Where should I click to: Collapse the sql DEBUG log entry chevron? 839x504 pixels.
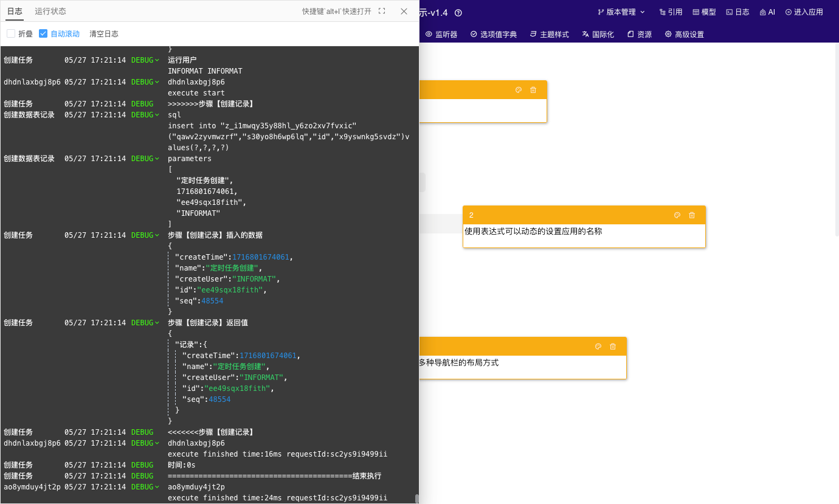pos(157,115)
